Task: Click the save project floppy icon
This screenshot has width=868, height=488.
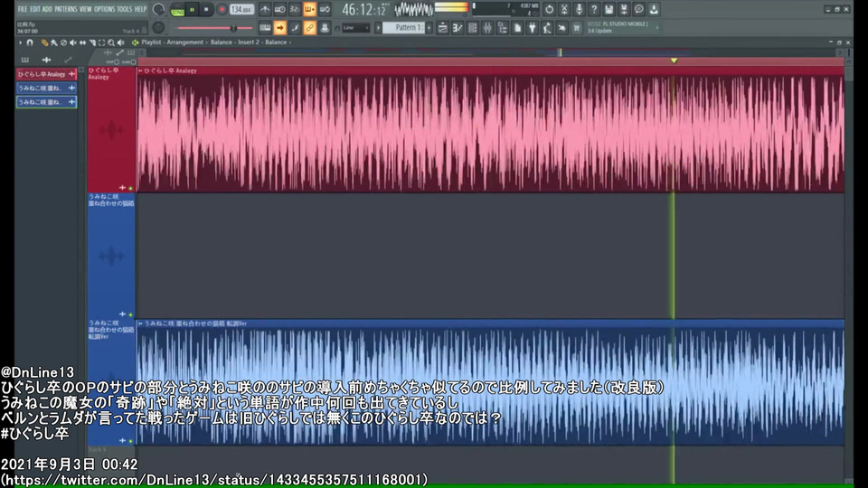Action: 609,9
